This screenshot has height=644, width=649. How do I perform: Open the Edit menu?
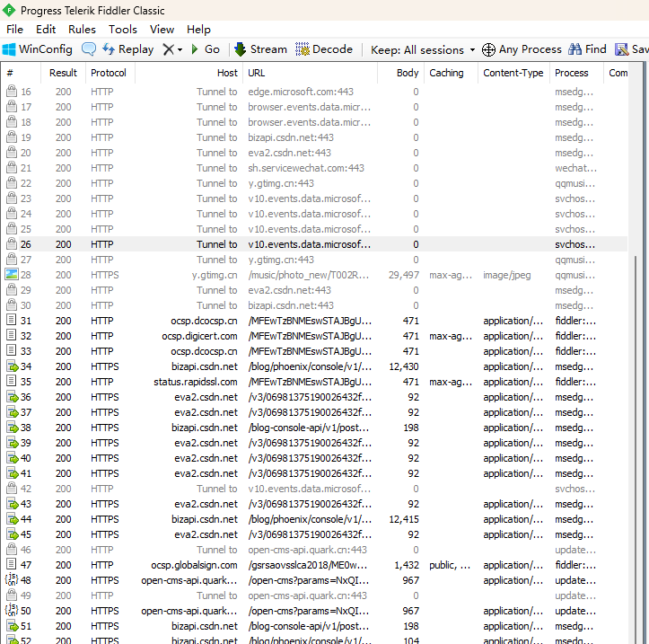[46, 30]
